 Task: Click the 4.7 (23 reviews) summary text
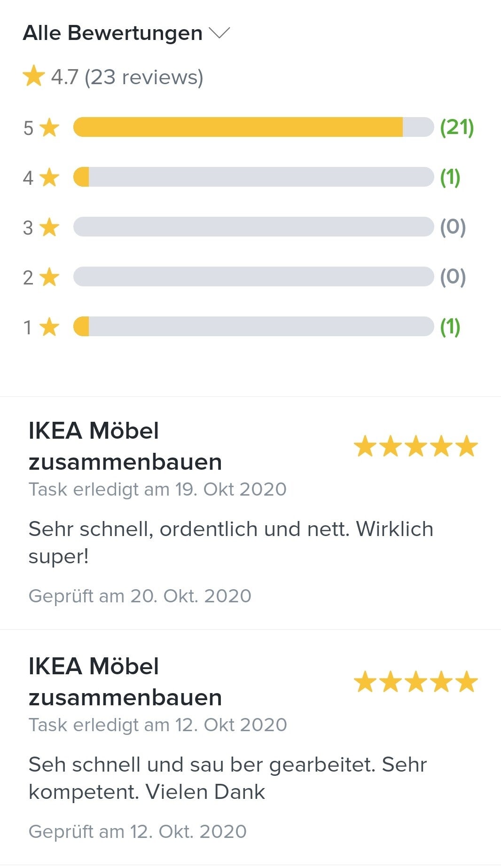pos(127,77)
